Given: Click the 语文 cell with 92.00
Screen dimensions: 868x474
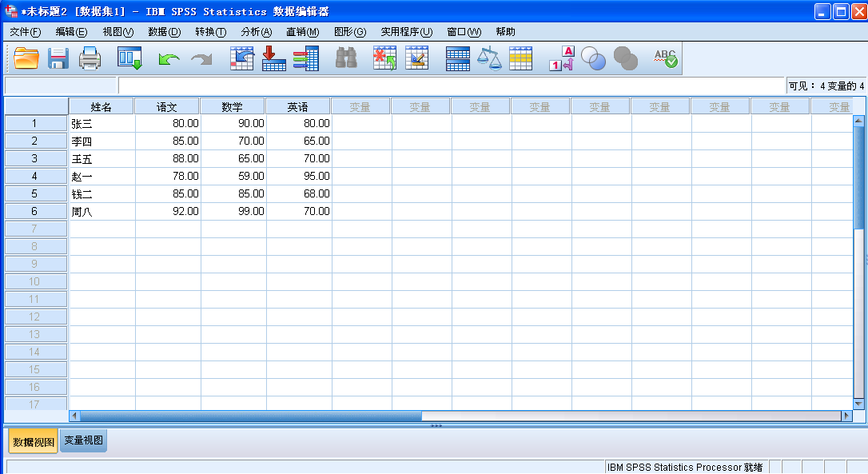Looking at the screenshot, I should pos(168,212).
